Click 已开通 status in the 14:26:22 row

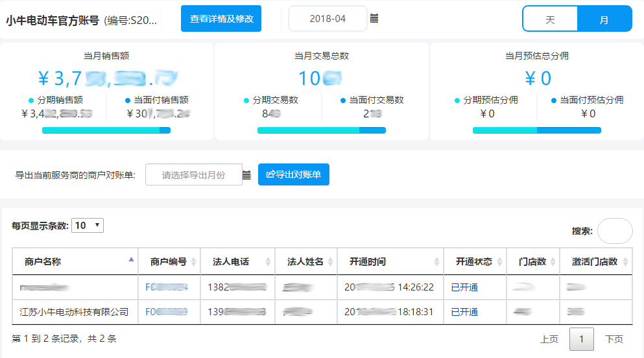464,287
